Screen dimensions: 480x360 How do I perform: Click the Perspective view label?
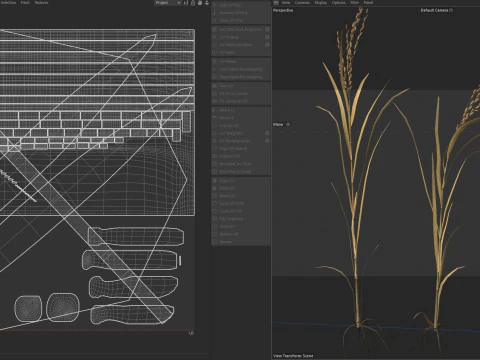tap(283, 10)
